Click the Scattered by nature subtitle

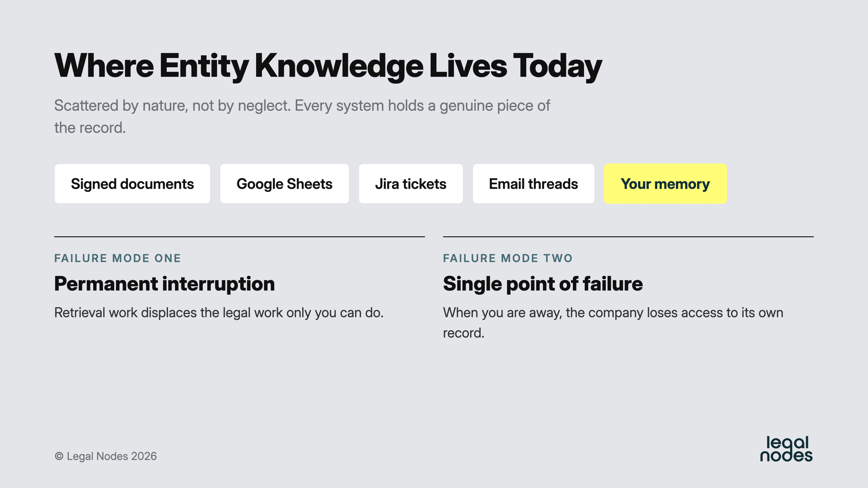coord(302,116)
